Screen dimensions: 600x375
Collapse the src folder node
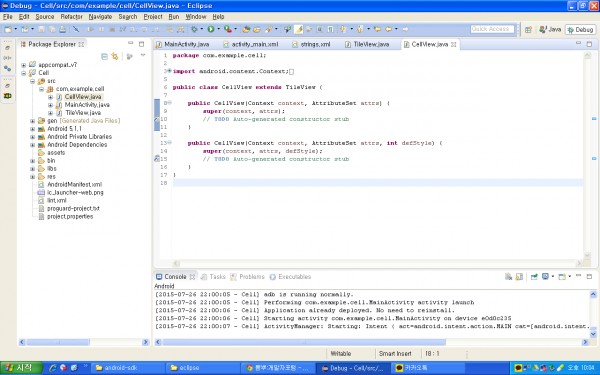[x=33, y=81]
